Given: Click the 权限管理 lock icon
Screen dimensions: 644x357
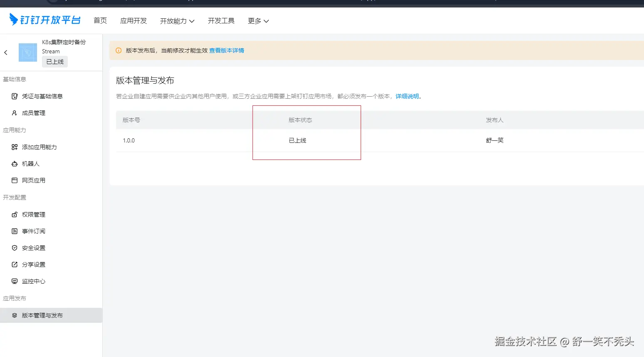Looking at the screenshot, I should click(x=15, y=215).
